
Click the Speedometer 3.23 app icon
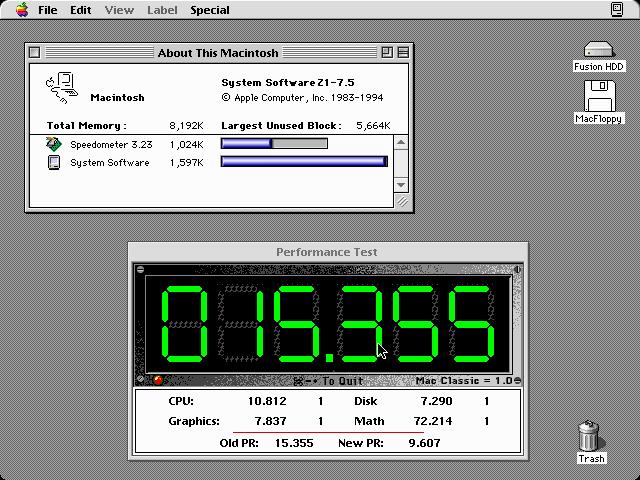[x=54, y=144]
